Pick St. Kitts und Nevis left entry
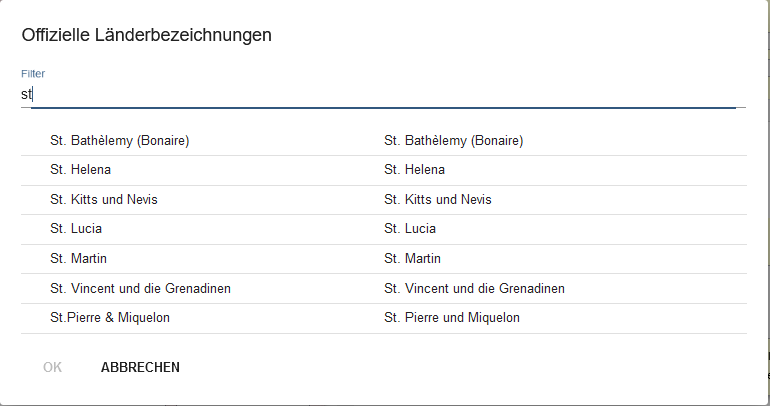The height and width of the screenshot is (406, 770). [x=104, y=199]
